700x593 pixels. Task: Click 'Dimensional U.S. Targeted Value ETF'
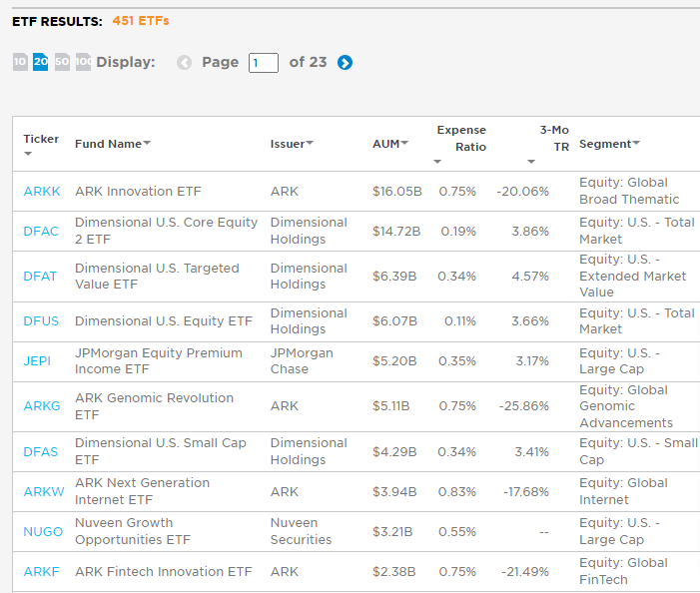pos(157,277)
